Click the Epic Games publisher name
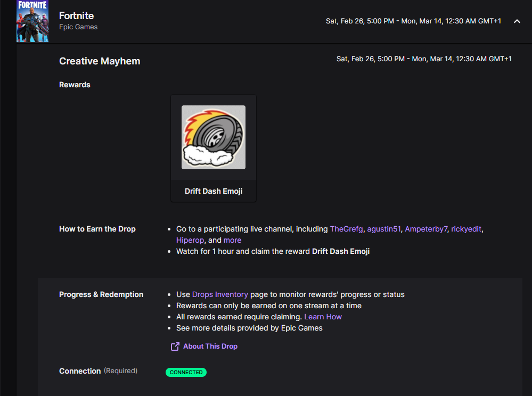Screen dimensions: 532x396 coord(78,27)
